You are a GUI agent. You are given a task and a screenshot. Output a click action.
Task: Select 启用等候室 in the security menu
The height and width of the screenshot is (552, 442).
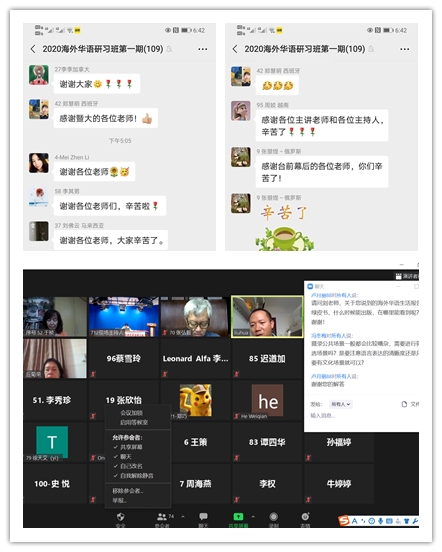click(x=134, y=422)
